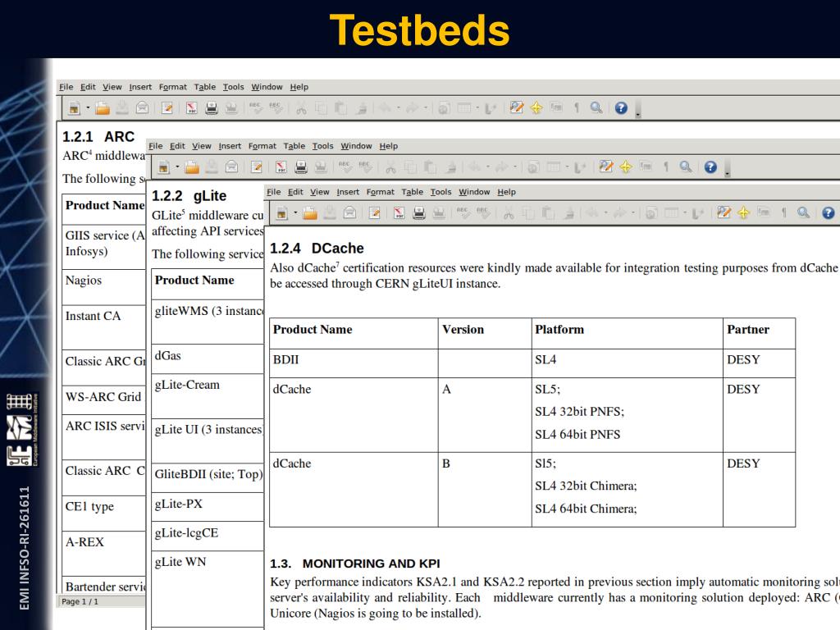Open Navigator star icon in gLite window
This screenshot has width=840, height=630.
626,167
